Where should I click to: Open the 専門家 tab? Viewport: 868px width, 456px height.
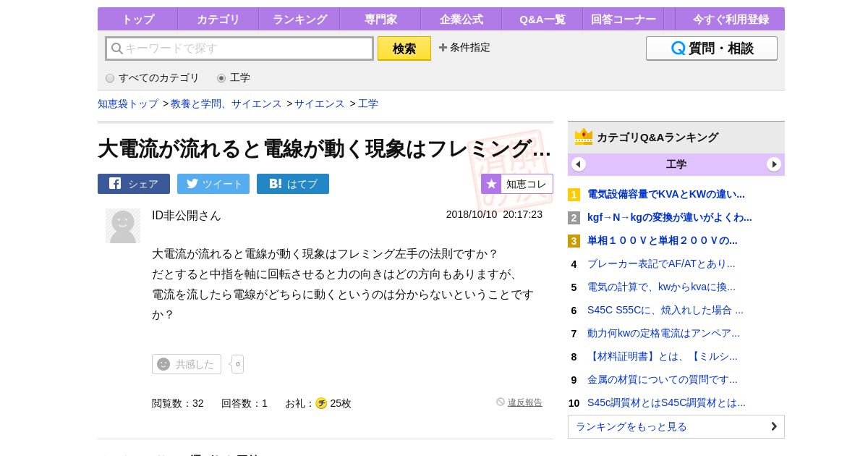(x=380, y=19)
